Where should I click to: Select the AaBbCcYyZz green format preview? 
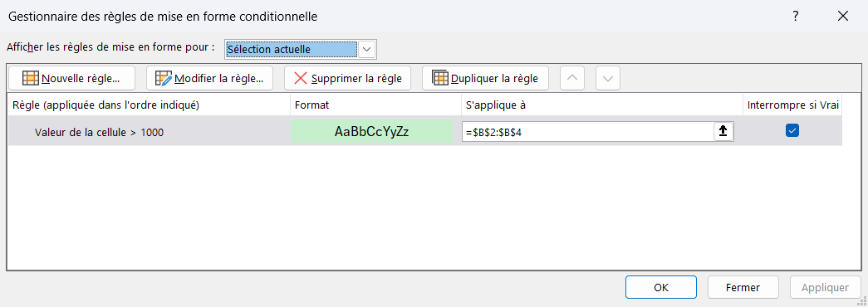(x=372, y=131)
